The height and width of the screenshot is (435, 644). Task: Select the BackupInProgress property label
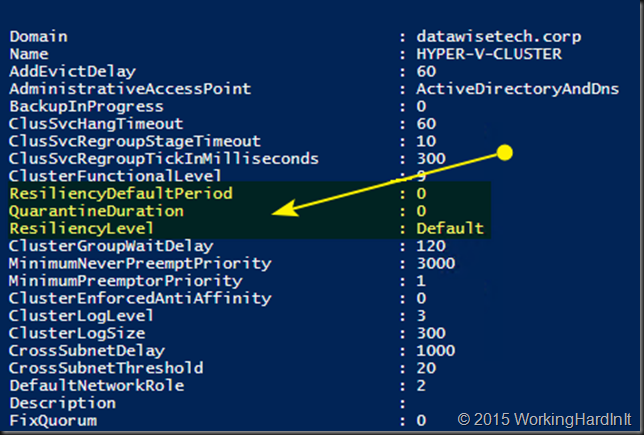86,107
